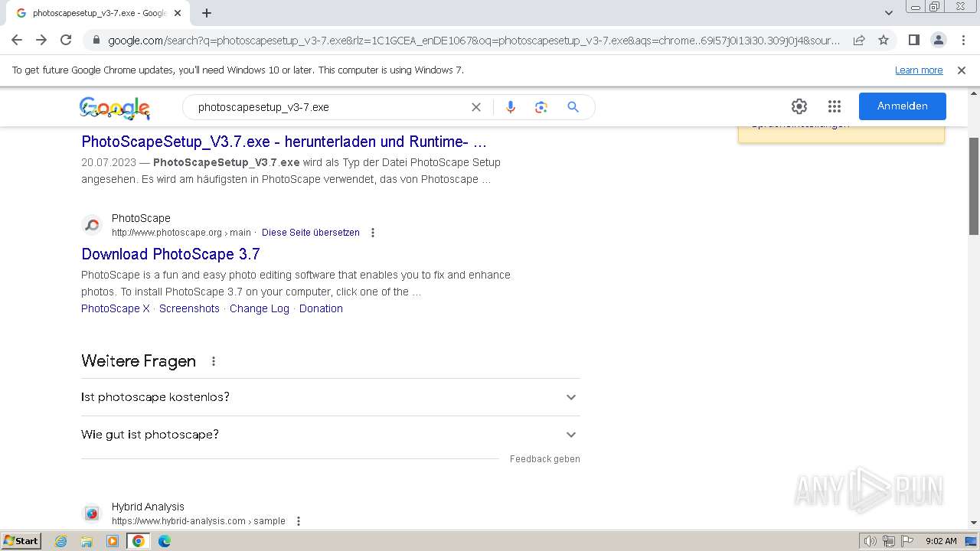The width and height of the screenshot is (980, 551).
Task: Expand 'Wie gut ist photoscape?' question
Action: coord(330,435)
